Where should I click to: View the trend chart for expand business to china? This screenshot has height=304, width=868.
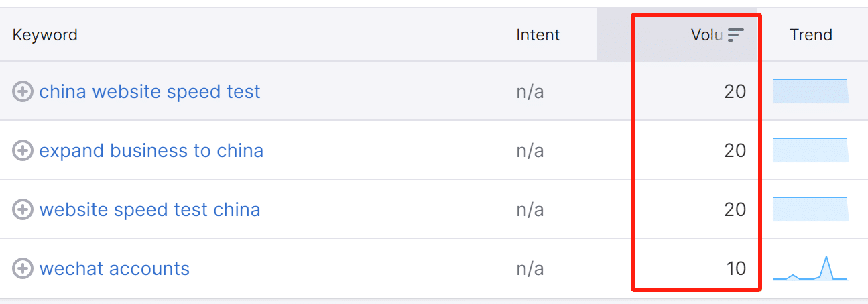pyautogui.click(x=810, y=150)
